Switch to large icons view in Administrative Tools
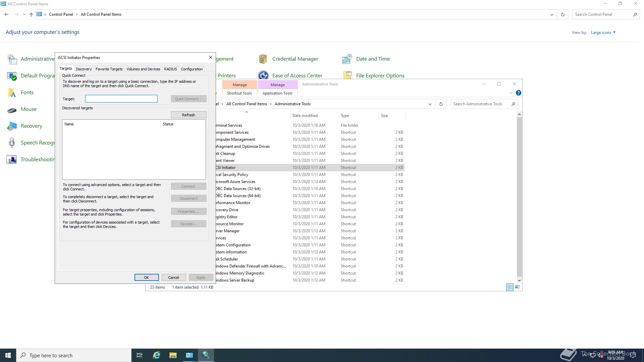 (x=517, y=287)
